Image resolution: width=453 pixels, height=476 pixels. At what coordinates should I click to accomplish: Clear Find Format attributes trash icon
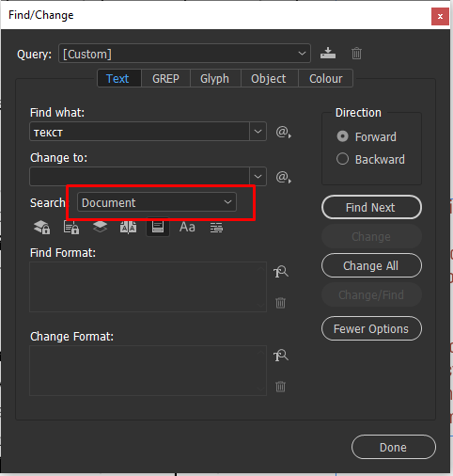tap(280, 303)
